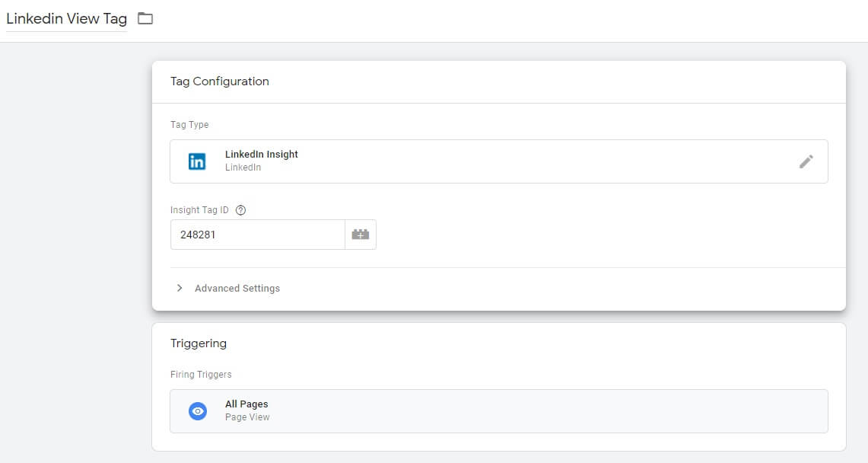Focus the Insight Tag ID field containing 248281
The height and width of the screenshot is (463, 868).
[257, 235]
